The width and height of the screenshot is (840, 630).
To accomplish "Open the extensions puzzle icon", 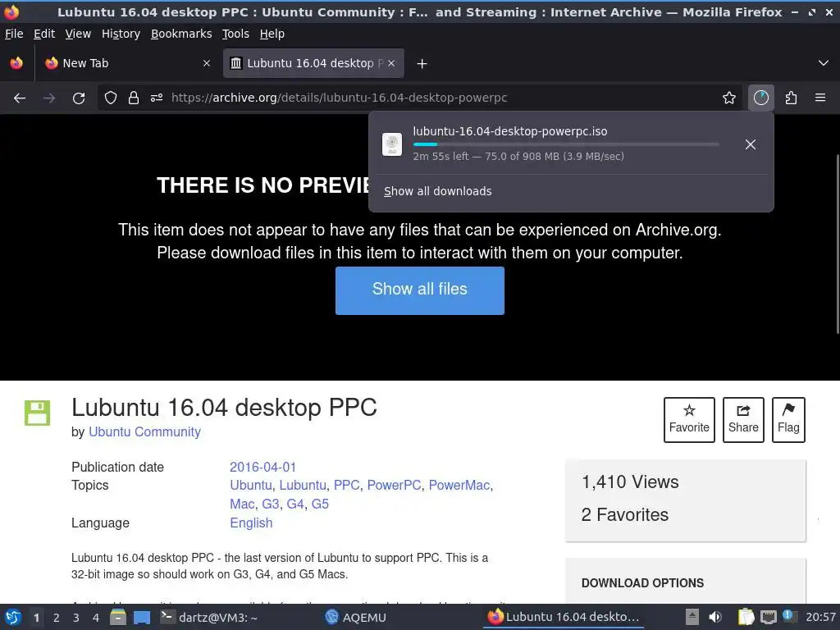I will click(791, 98).
